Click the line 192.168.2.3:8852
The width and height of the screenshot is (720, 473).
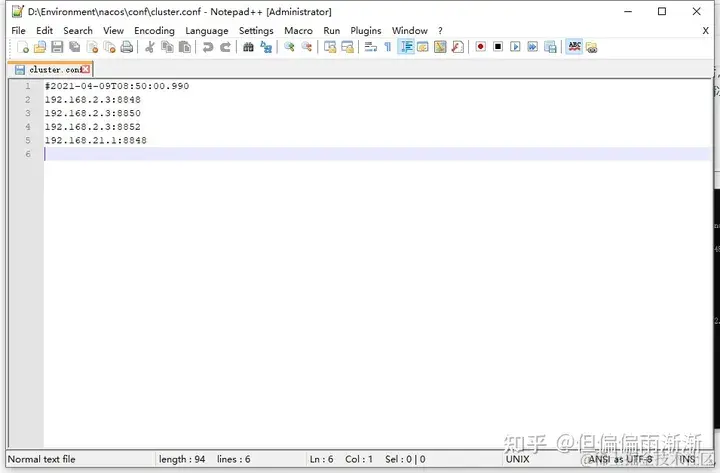[92, 127]
